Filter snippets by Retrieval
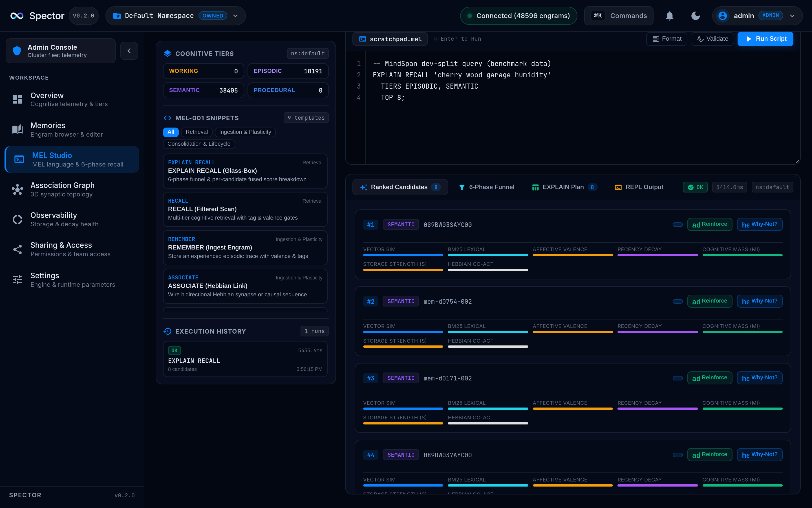Image resolution: width=812 pixels, height=508 pixels. click(197, 132)
